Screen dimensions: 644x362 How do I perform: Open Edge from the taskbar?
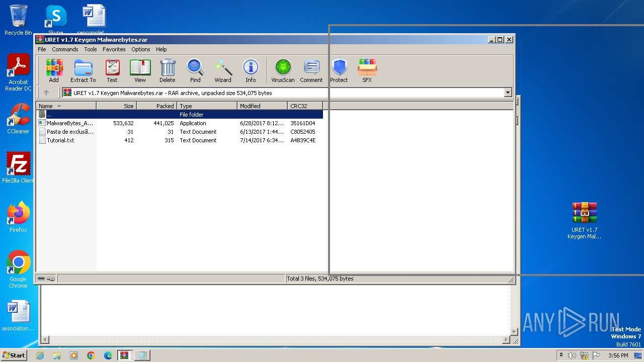(x=108, y=355)
